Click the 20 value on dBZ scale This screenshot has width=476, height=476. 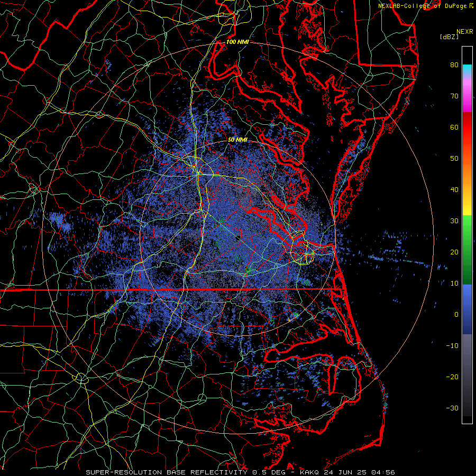pos(454,252)
